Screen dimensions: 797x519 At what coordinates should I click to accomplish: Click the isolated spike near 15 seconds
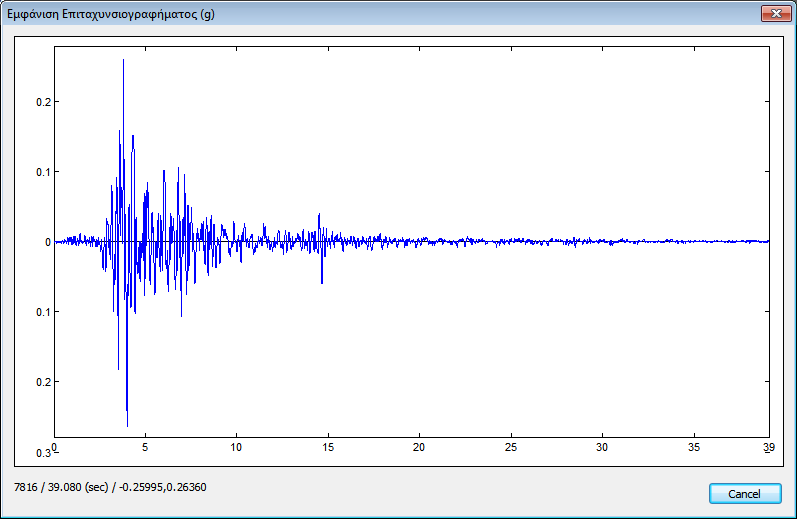coord(322,249)
